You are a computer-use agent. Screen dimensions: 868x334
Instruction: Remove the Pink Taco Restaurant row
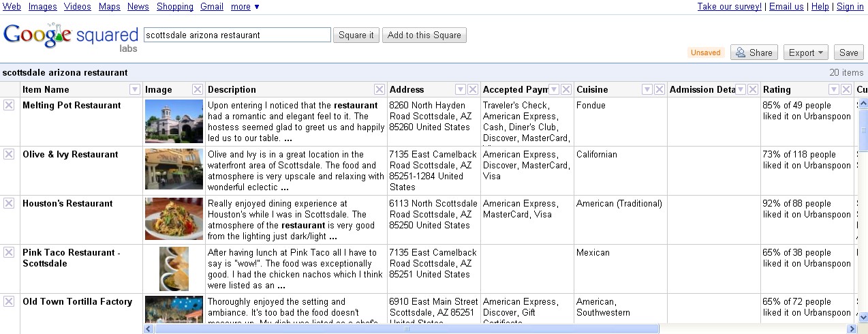(x=9, y=252)
